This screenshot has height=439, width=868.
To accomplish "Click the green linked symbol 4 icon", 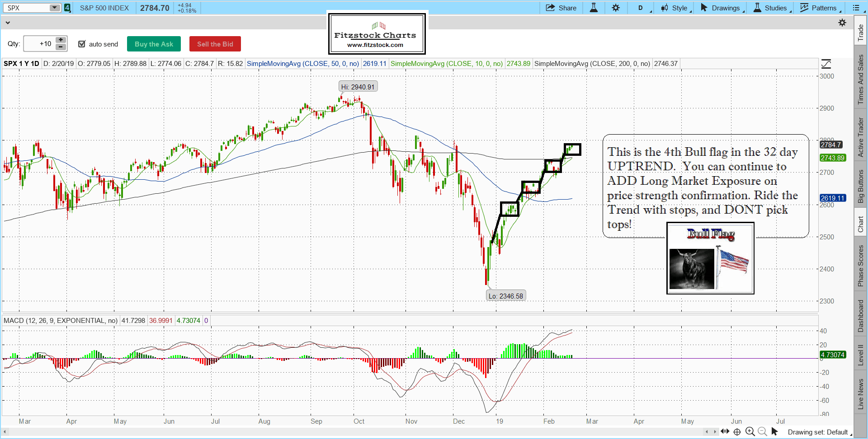I will pyautogui.click(x=67, y=8).
